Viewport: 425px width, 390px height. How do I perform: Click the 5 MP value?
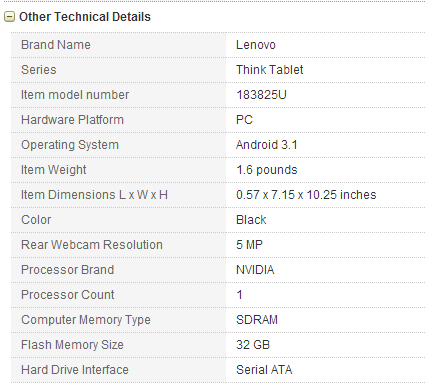pyautogui.click(x=249, y=245)
